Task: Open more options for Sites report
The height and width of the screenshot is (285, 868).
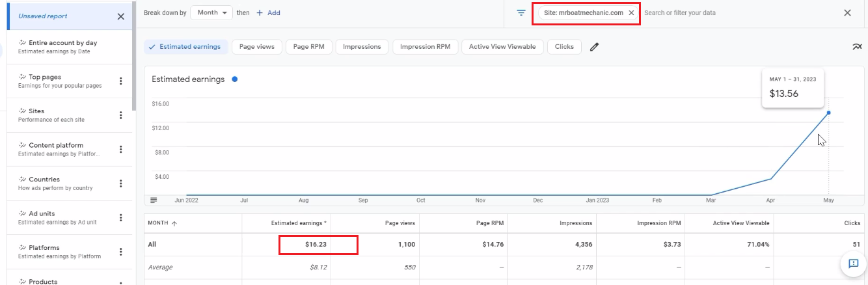Action: tap(120, 115)
